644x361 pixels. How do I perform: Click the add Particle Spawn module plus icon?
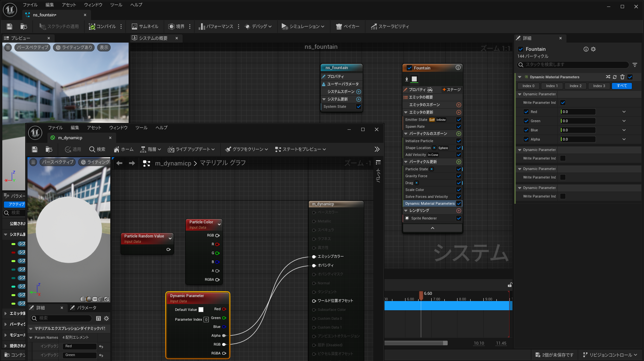point(458,134)
